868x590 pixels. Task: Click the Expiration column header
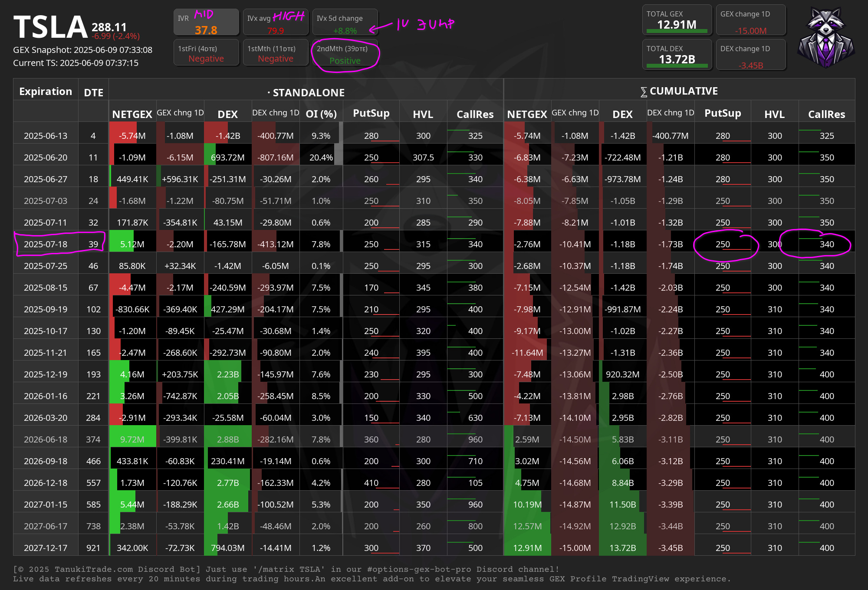coord(46,92)
